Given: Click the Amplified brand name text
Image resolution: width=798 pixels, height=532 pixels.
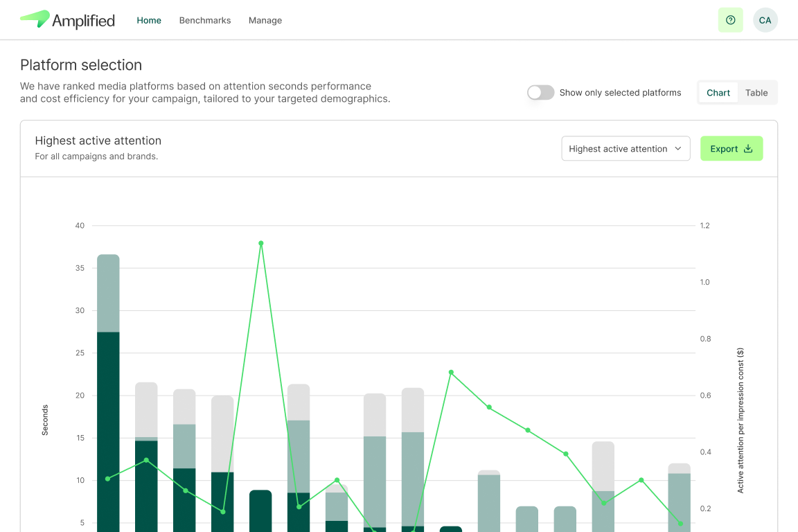Looking at the screenshot, I should click(83, 21).
